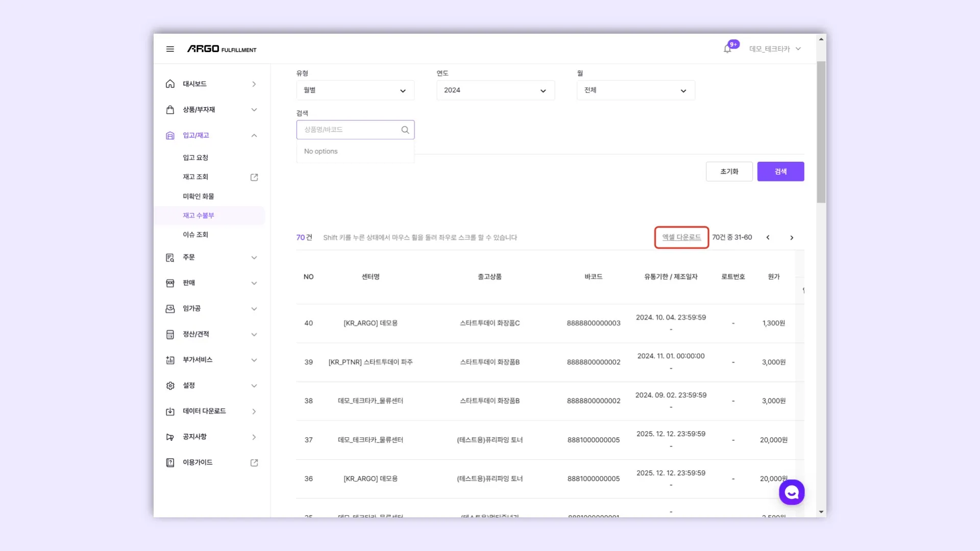Click the search magnifier icon in the input
The width and height of the screenshot is (980, 551).
405,130
